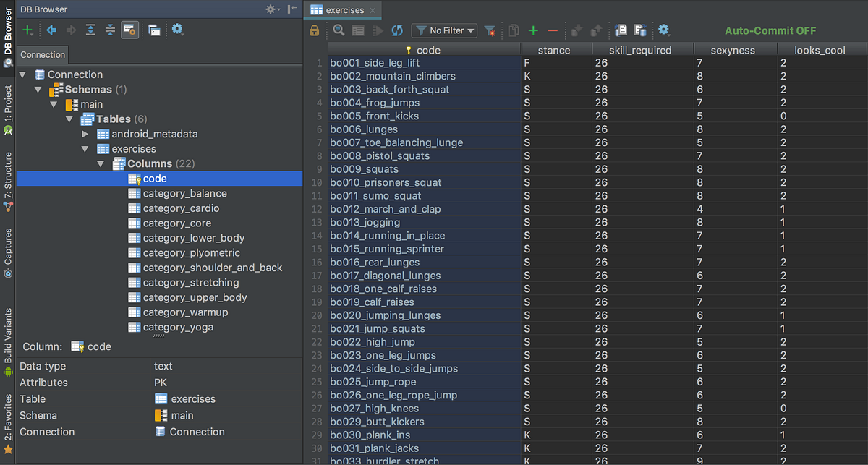
Task: Sort rows by the stance column header
Action: [554, 49]
